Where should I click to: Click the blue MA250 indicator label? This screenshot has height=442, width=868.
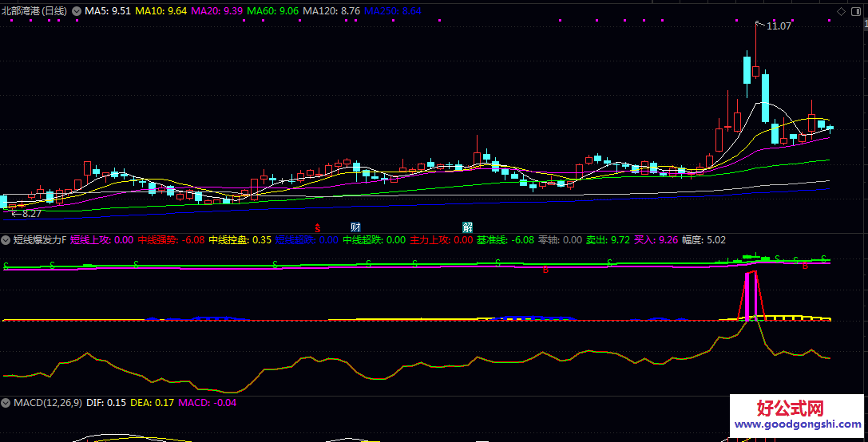point(393,11)
